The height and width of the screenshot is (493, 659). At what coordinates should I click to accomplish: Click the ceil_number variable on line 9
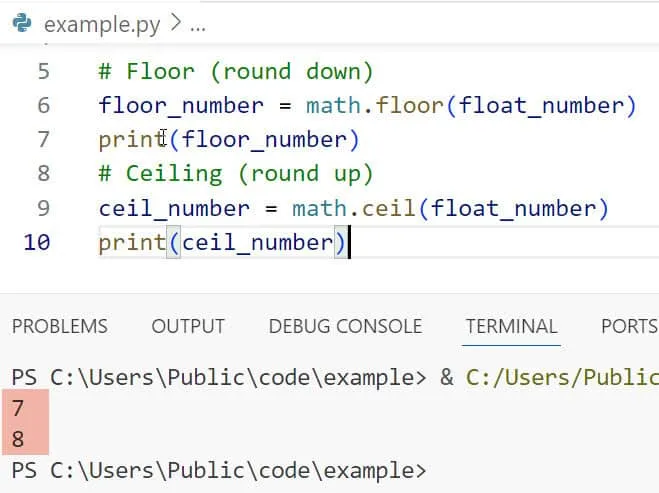(x=174, y=208)
